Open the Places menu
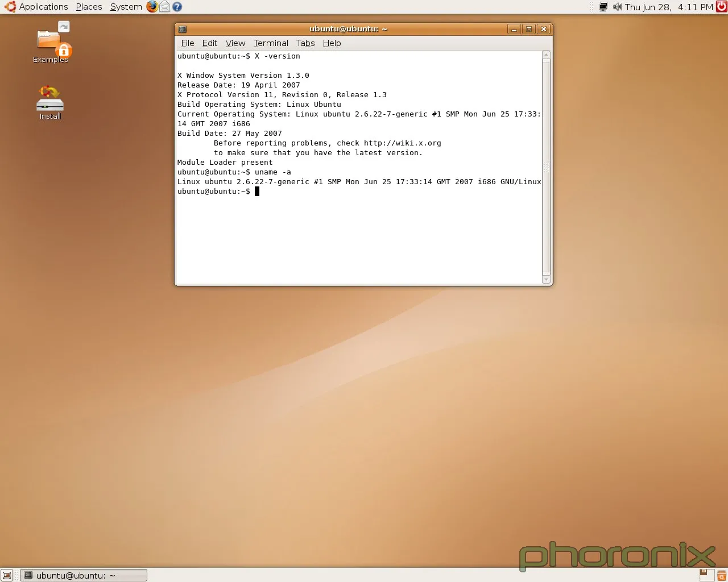 pos(89,7)
